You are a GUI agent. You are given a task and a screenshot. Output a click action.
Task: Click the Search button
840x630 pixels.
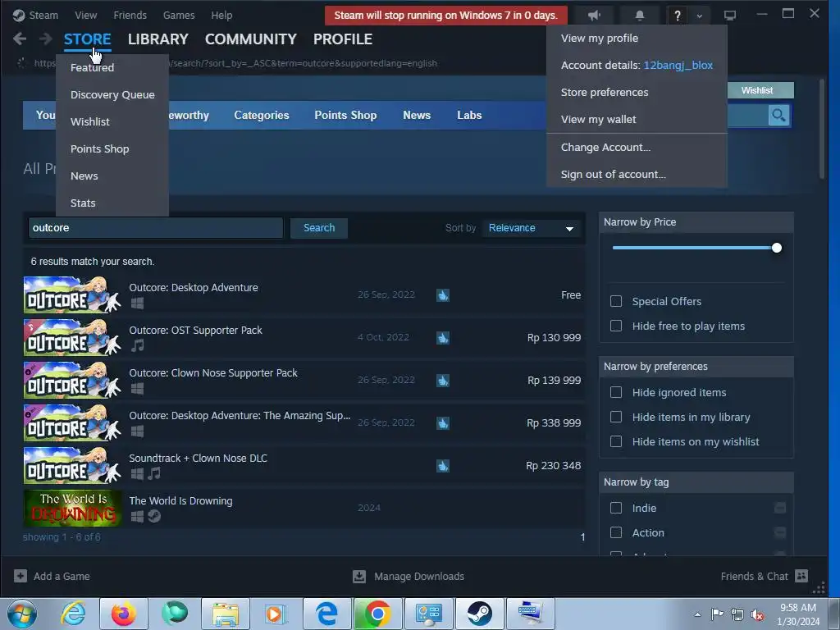point(319,228)
